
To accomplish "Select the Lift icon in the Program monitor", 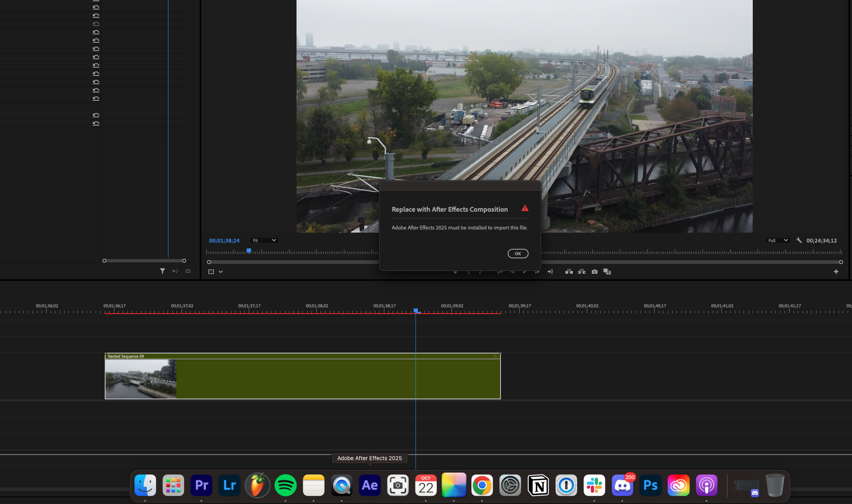I will click(x=569, y=271).
